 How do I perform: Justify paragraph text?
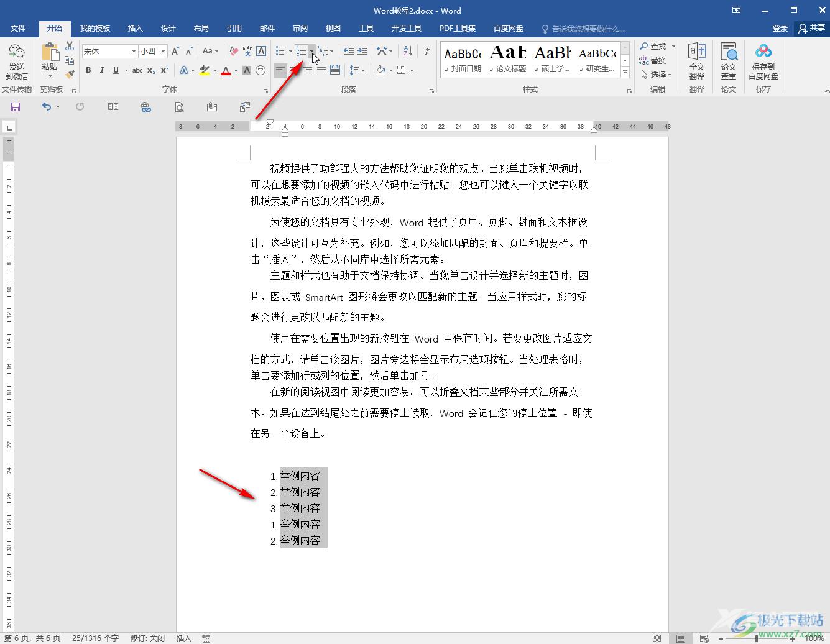pos(321,70)
